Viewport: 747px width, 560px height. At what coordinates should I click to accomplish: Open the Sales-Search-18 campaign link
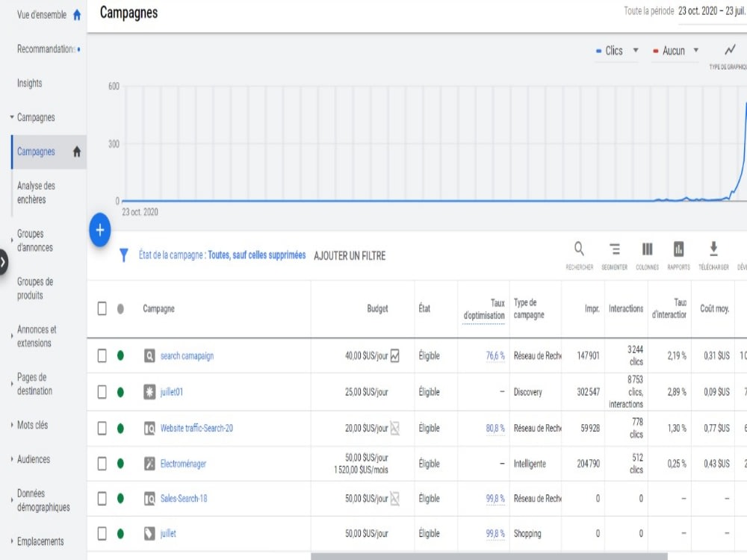pos(184,499)
